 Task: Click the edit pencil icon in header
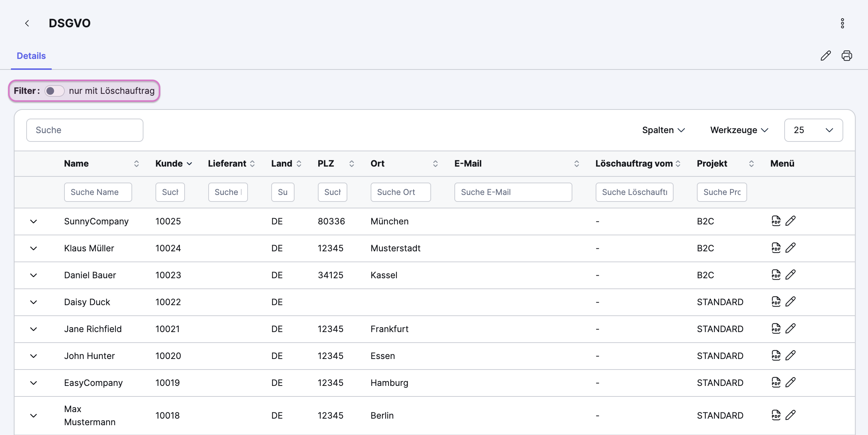point(825,56)
